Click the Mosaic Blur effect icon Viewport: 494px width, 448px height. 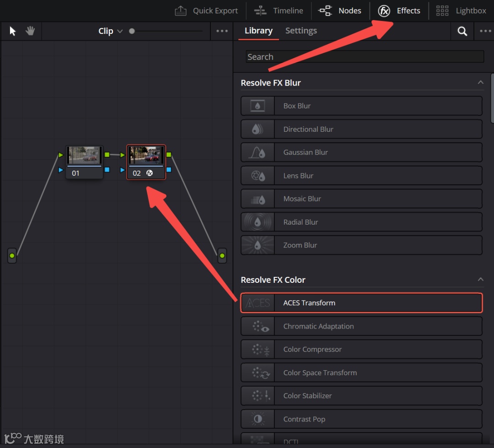coord(258,199)
